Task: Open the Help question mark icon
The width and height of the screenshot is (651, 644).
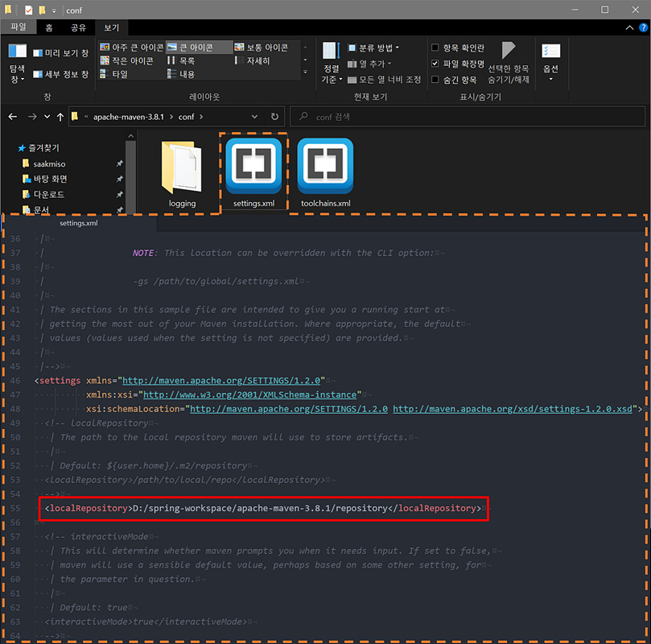Action: click(x=643, y=27)
